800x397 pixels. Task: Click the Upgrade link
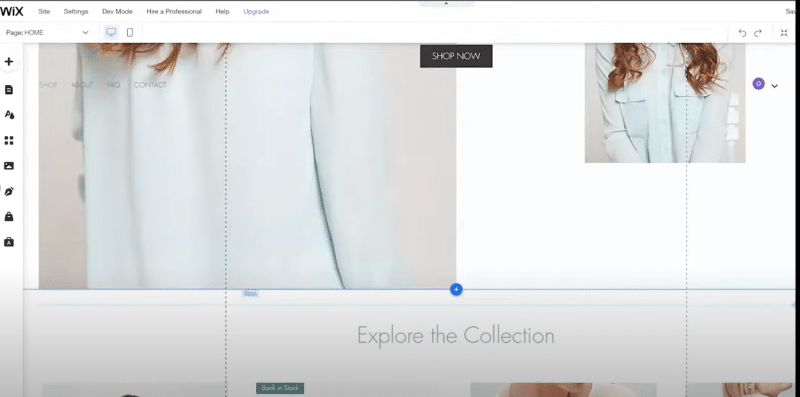click(x=256, y=11)
